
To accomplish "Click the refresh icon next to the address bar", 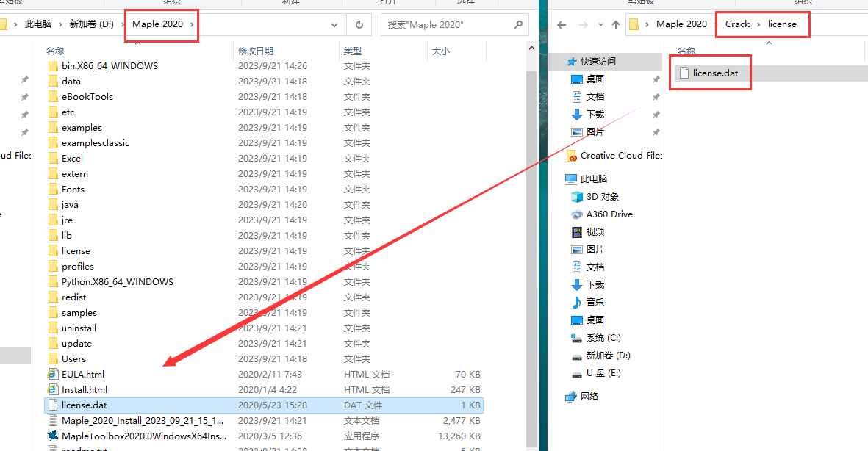I will pos(359,24).
